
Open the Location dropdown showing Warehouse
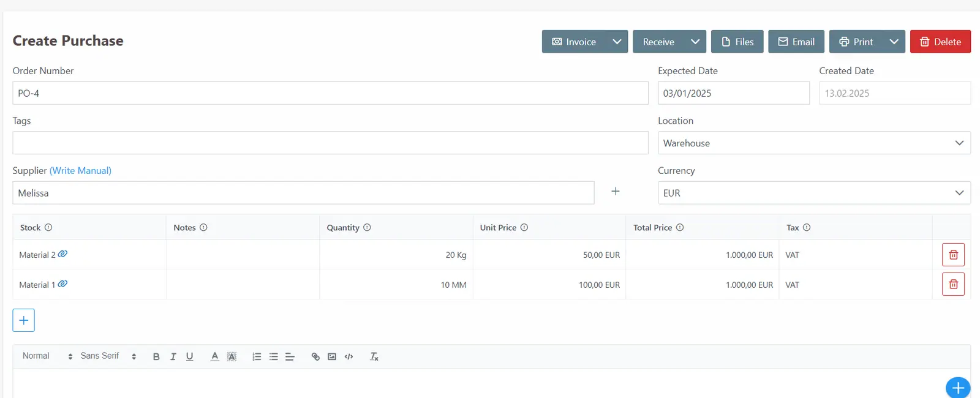click(814, 143)
